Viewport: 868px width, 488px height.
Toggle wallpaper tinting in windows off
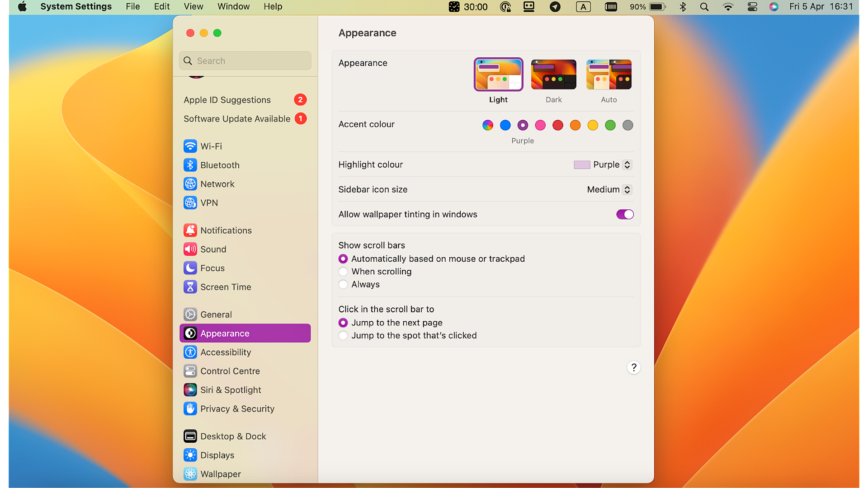tap(625, 214)
